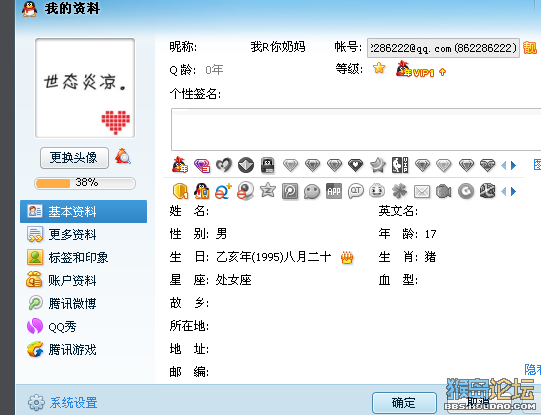Click the birthday crown icon

click(x=347, y=258)
